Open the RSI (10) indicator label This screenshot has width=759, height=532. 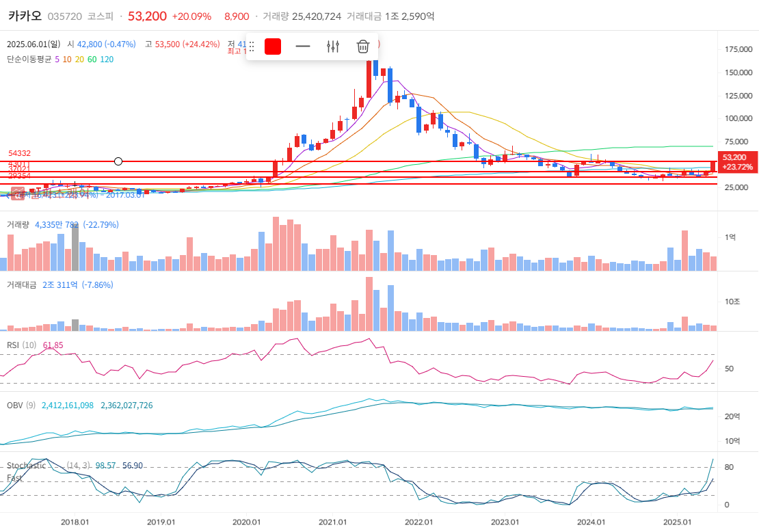21,345
